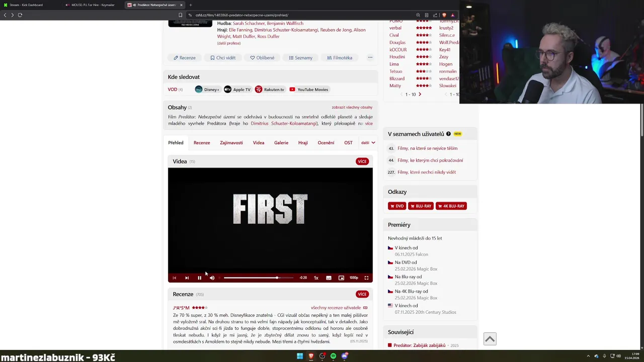
Task: Click the DVD shop button
Action: pos(397,206)
